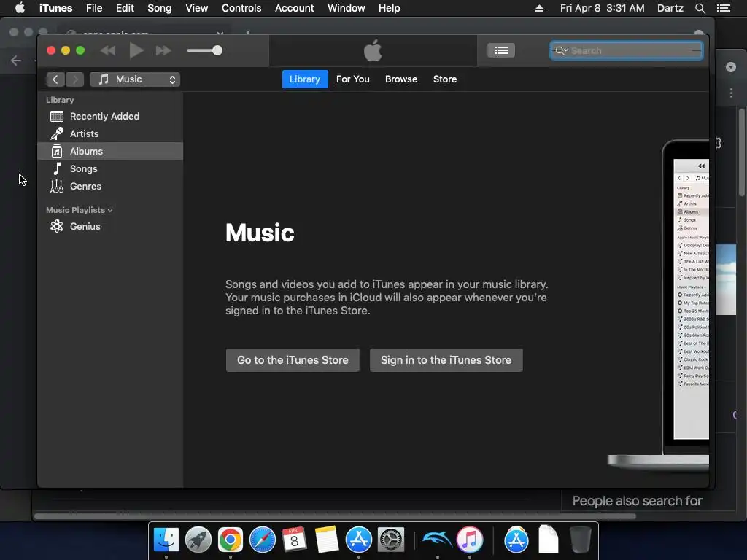Open the browser's three-dot menu
This screenshot has height=560, width=747.
pos(731,93)
